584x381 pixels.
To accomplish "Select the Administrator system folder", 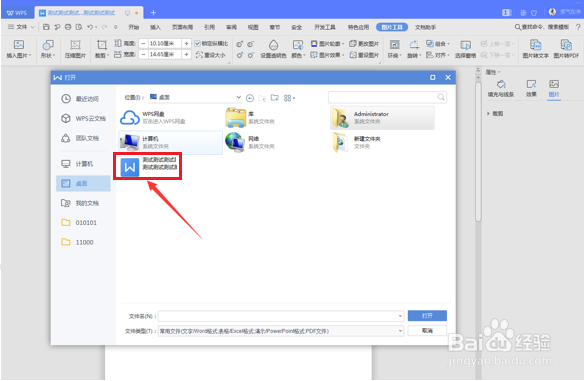I will coord(383,118).
